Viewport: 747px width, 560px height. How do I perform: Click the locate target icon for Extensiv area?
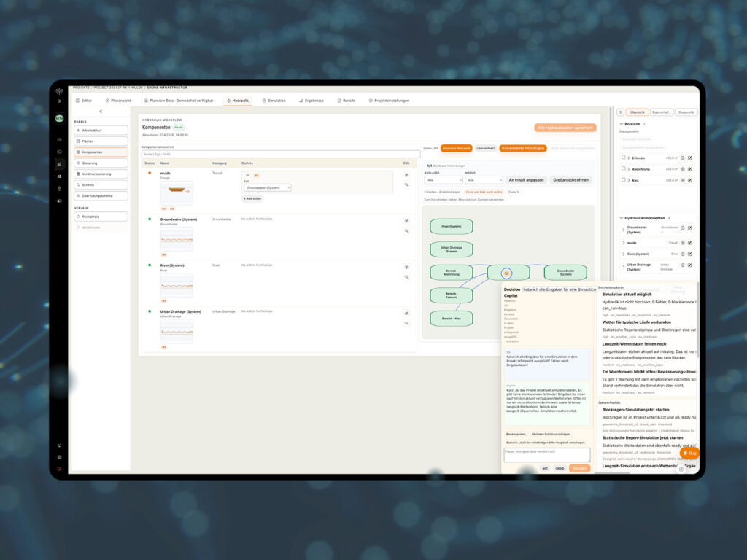[683, 158]
